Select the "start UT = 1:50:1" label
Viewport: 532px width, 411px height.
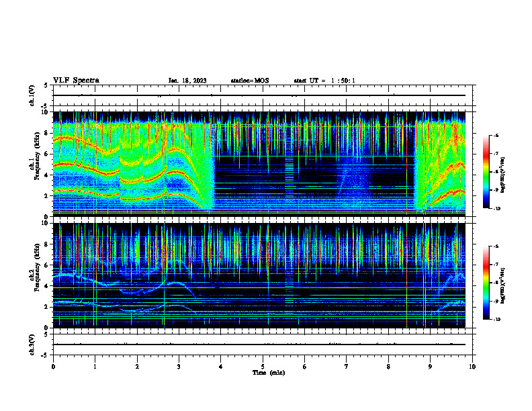pos(324,81)
